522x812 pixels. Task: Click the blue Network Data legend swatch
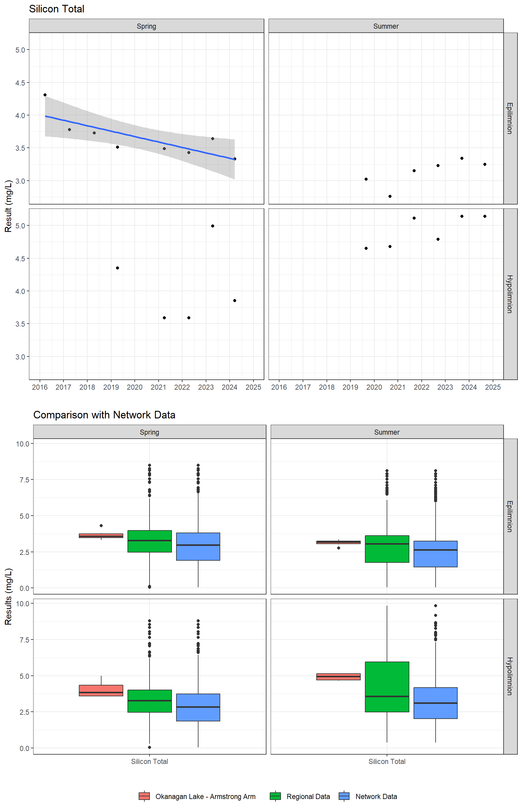[x=344, y=796]
